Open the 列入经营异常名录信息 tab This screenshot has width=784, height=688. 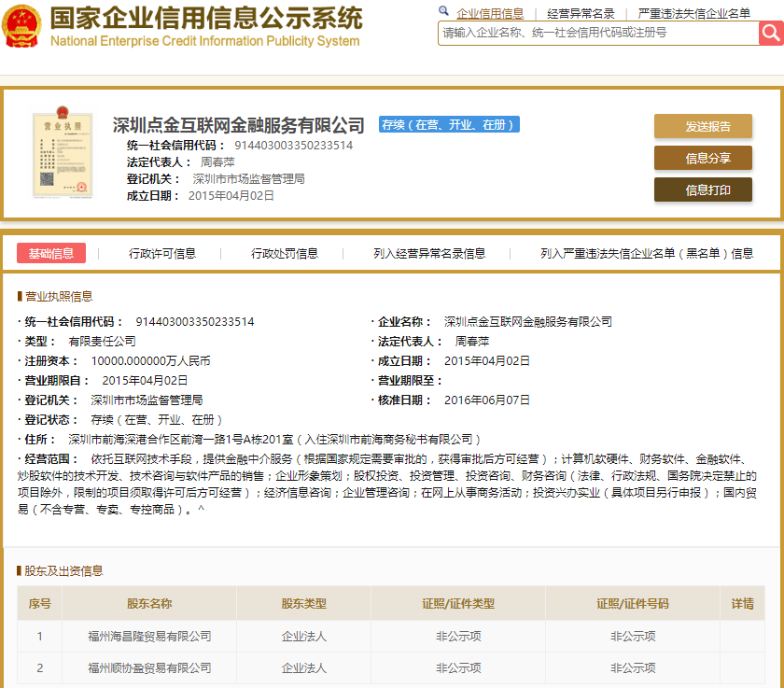tap(429, 253)
